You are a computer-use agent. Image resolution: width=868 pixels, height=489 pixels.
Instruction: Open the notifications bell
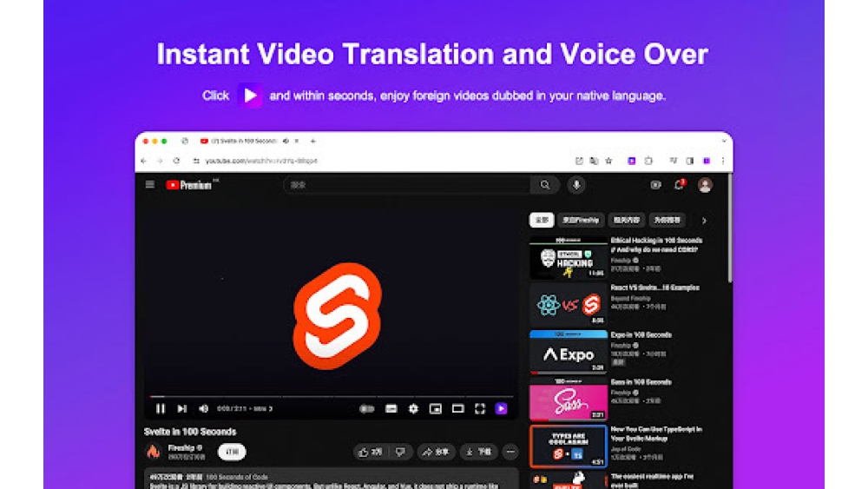(680, 185)
